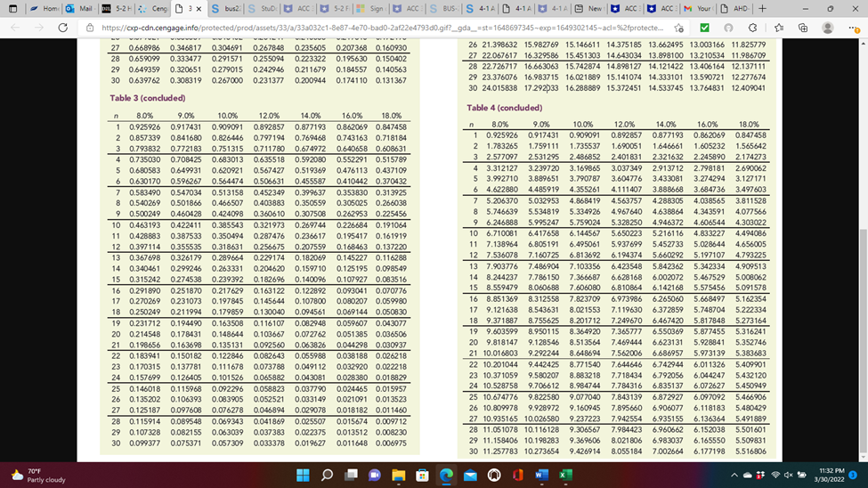868x488 pixels.
Task: Open the tab actions menu icon
Action: click(13, 9)
